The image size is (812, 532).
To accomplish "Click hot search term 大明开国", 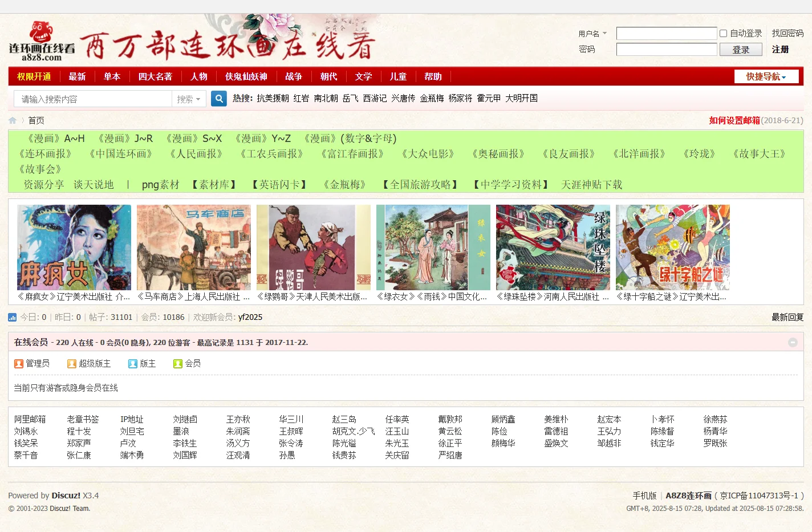I will point(521,99).
